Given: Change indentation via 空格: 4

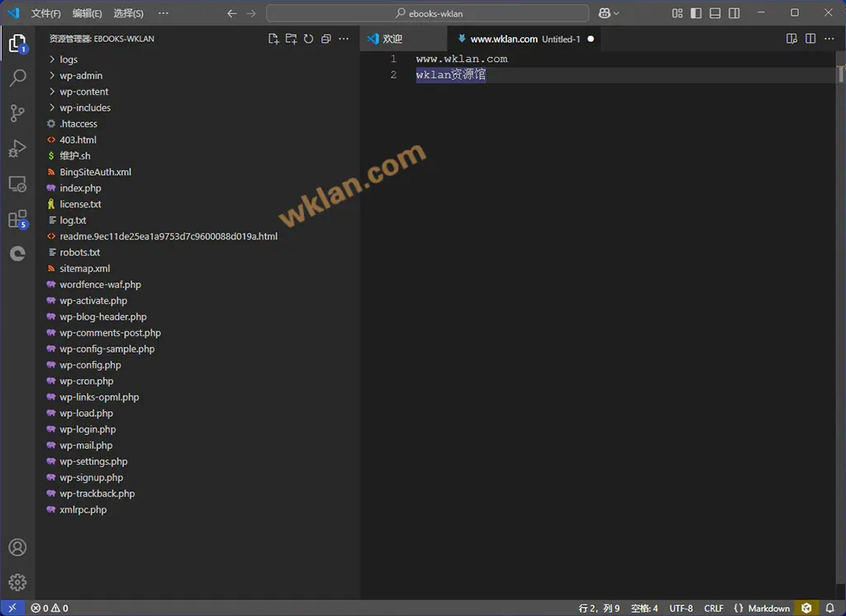Looking at the screenshot, I should point(644,608).
